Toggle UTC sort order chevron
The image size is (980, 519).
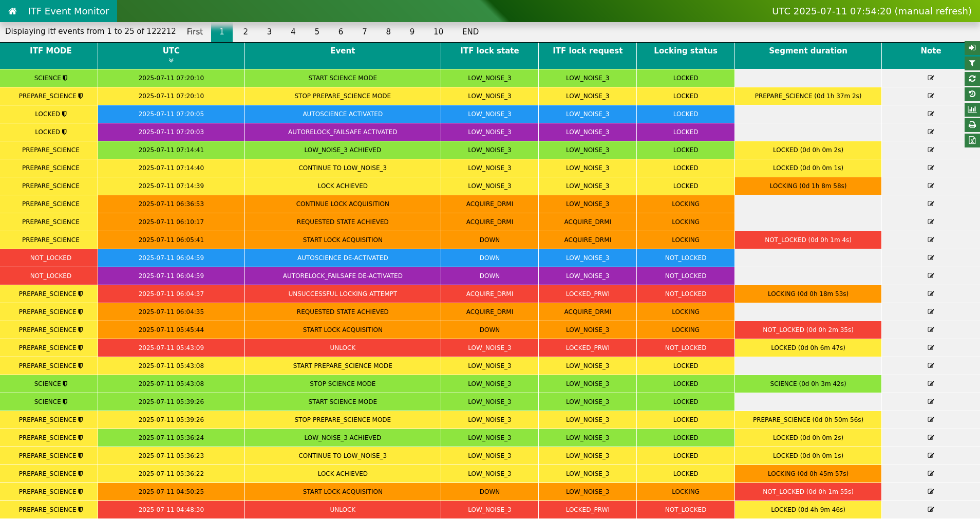point(171,61)
